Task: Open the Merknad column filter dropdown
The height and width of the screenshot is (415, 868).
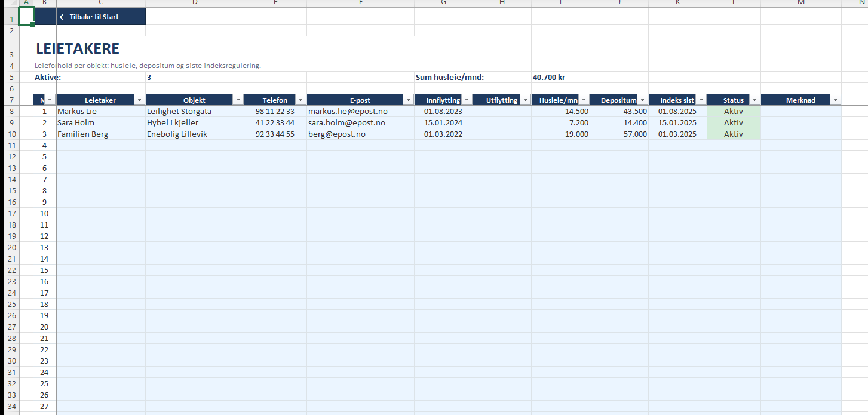Action: (x=836, y=100)
